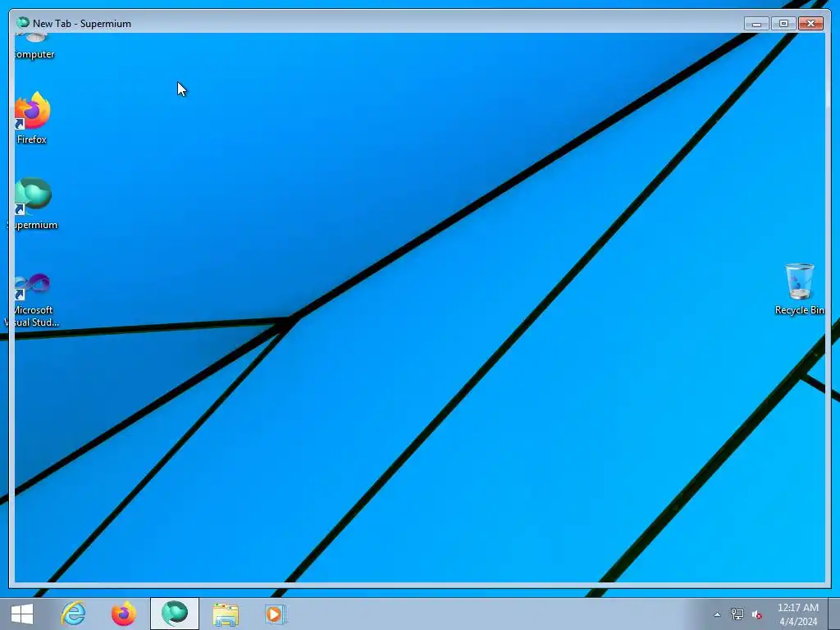
Task: Close the New Tab - Supermium window
Action: (x=810, y=24)
